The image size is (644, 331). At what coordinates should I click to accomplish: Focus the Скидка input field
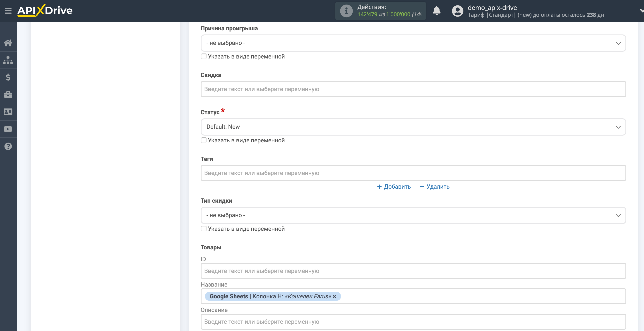tap(413, 89)
